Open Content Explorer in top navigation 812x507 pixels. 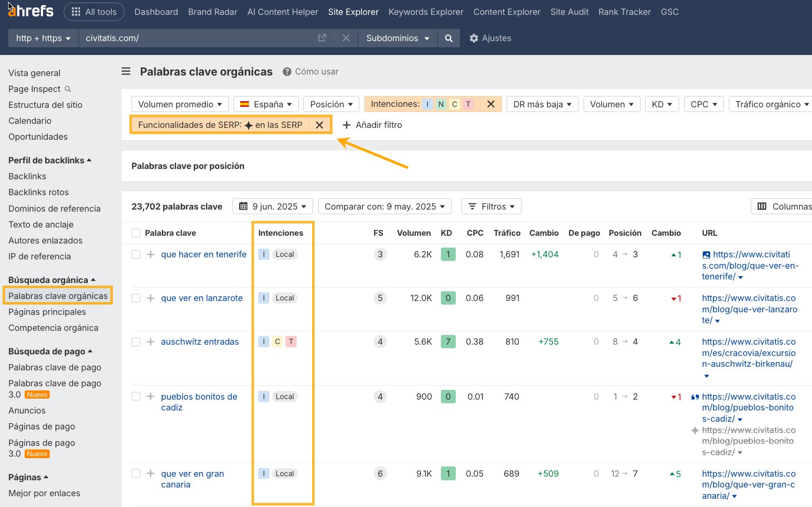[507, 12]
